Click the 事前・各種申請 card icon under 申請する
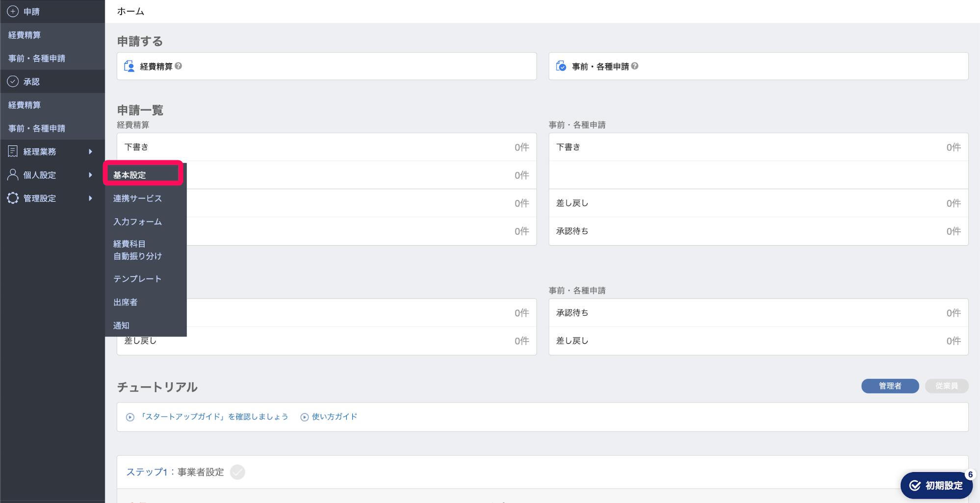 (x=561, y=66)
